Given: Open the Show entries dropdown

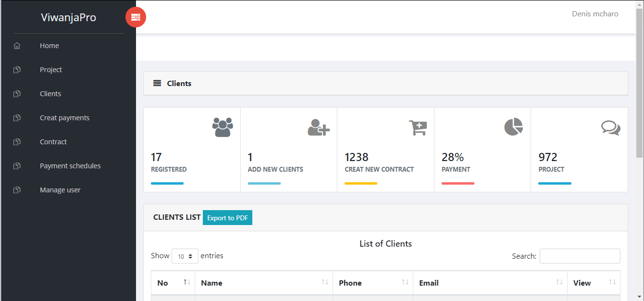Looking at the screenshot, I should pyautogui.click(x=185, y=256).
